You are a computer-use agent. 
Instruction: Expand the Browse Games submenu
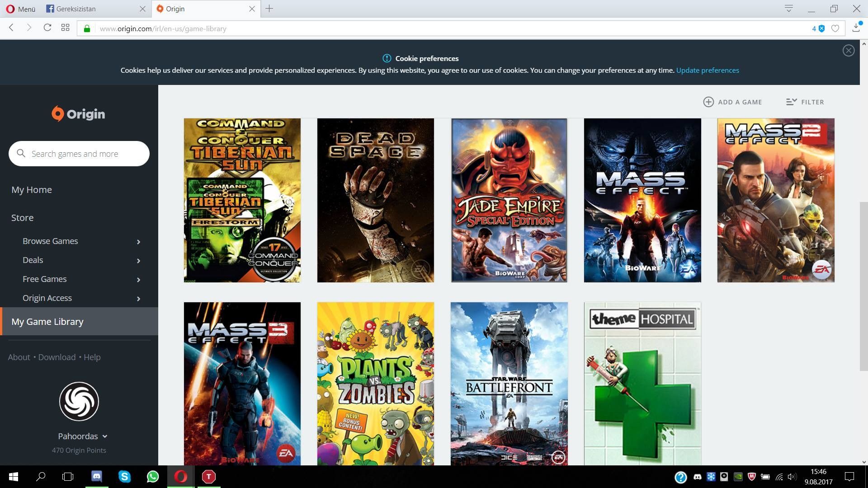pyautogui.click(x=138, y=242)
